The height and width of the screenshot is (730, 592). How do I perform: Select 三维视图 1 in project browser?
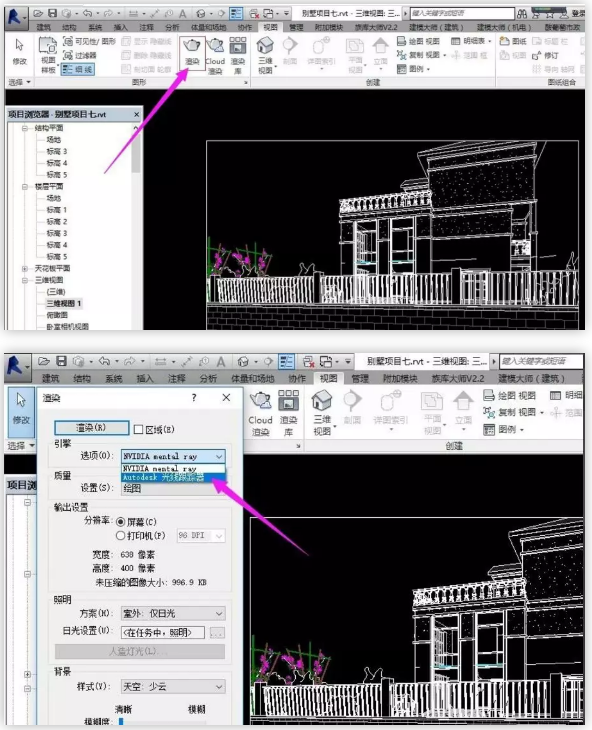click(x=64, y=304)
